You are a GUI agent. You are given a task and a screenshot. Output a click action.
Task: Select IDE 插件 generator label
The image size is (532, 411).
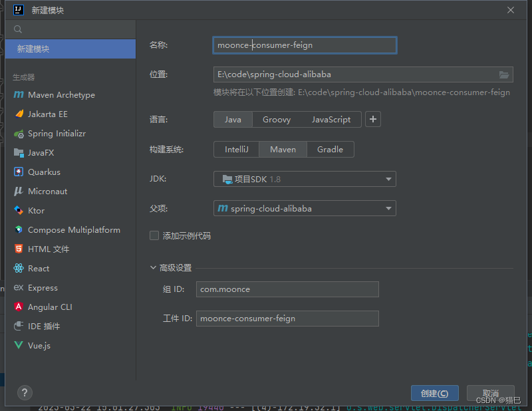tap(44, 327)
